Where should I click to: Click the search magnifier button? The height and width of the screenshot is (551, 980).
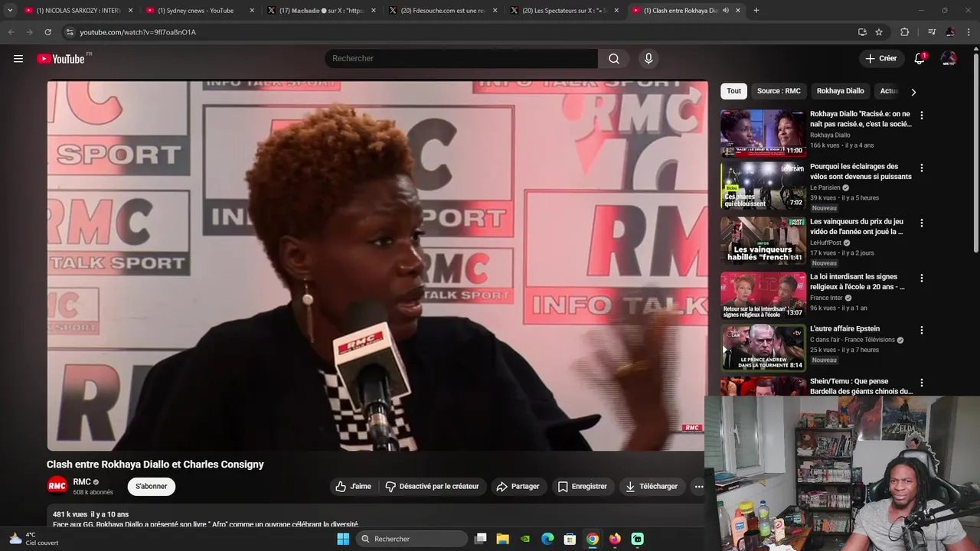tap(614, 59)
